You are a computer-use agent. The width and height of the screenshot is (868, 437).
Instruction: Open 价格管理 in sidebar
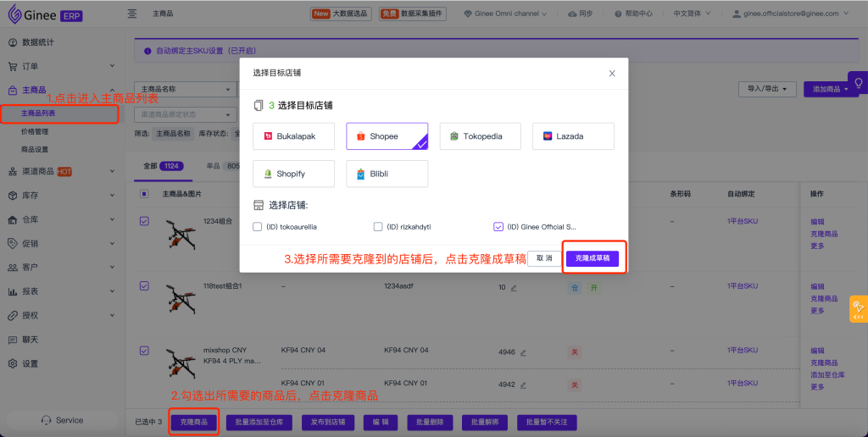click(35, 131)
